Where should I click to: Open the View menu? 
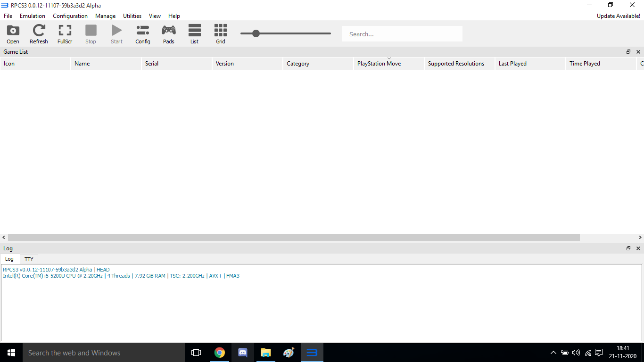(155, 16)
